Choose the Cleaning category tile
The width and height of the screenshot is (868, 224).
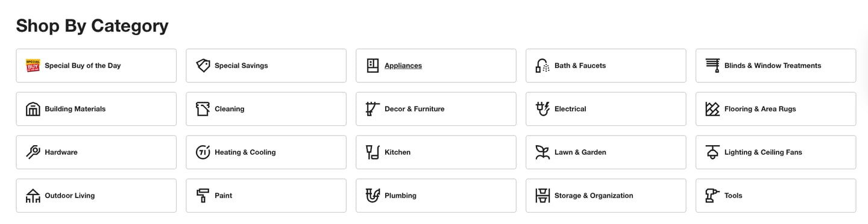(266, 109)
